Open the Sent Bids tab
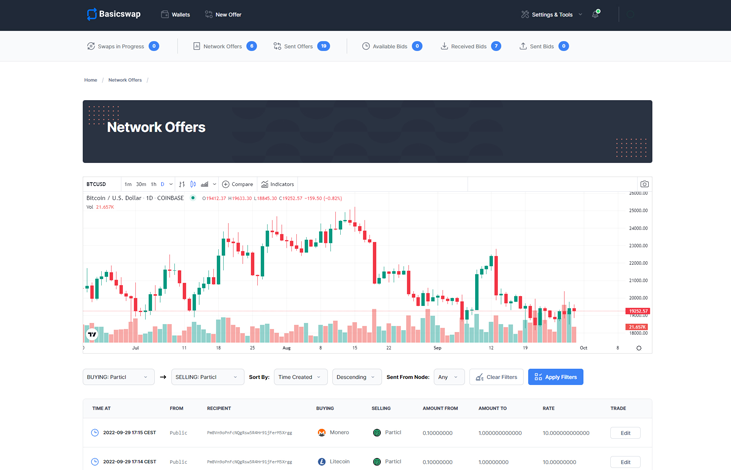This screenshot has width=731, height=470. tap(544, 46)
